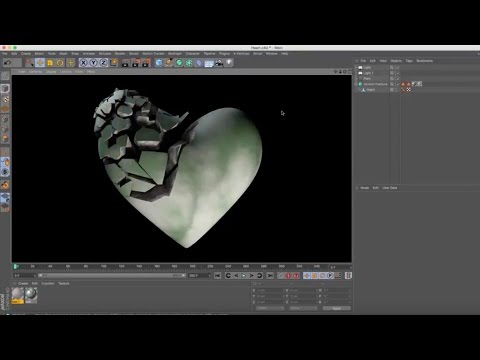Viewport: 480px width, 360px height.
Task: Click the Record Active Objects button
Action: pos(281,276)
